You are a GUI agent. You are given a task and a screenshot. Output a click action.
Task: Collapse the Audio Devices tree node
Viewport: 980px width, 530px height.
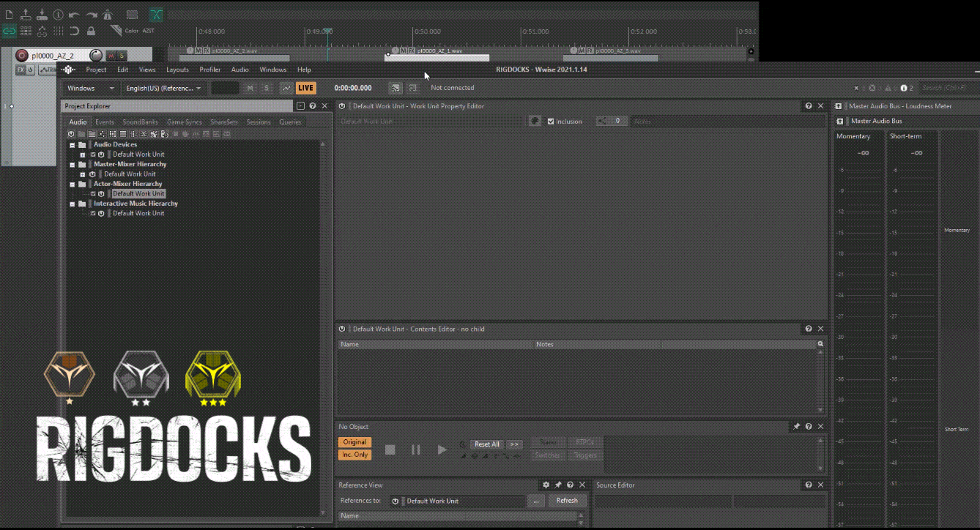[73, 145]
